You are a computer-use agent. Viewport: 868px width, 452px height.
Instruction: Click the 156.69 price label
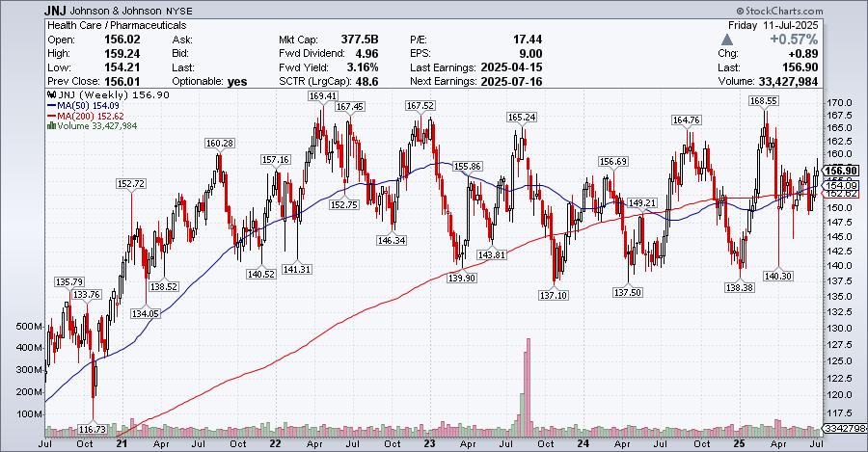tap(612, 162)
